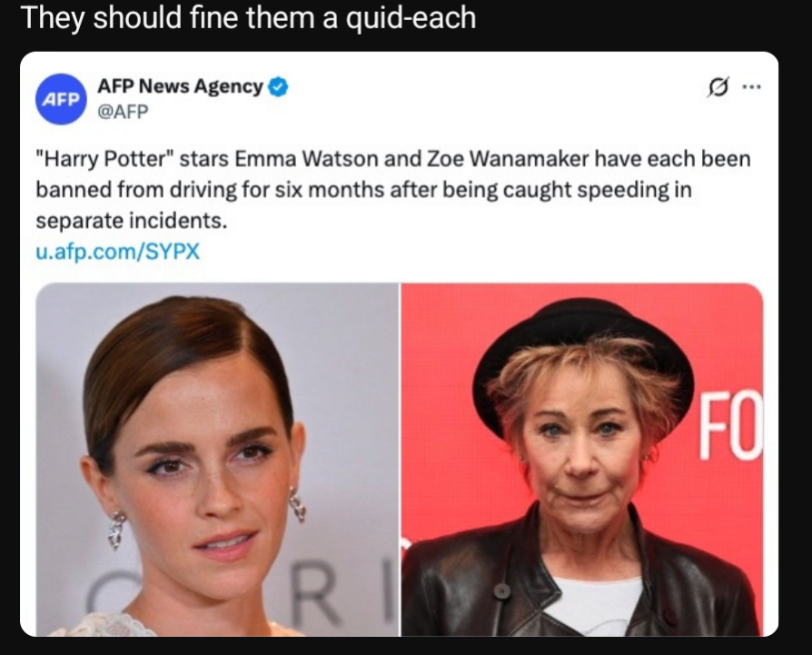Follow the u.afp.com/SYPX link

click(117, 251)
